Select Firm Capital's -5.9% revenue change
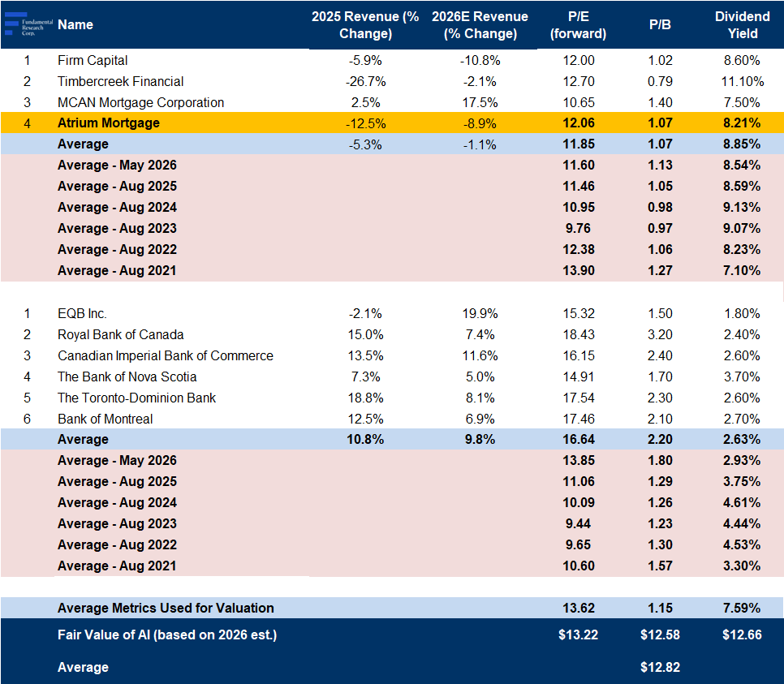Image resolution: width=784 pixels, height=684 pixels. tap(365, 61)
